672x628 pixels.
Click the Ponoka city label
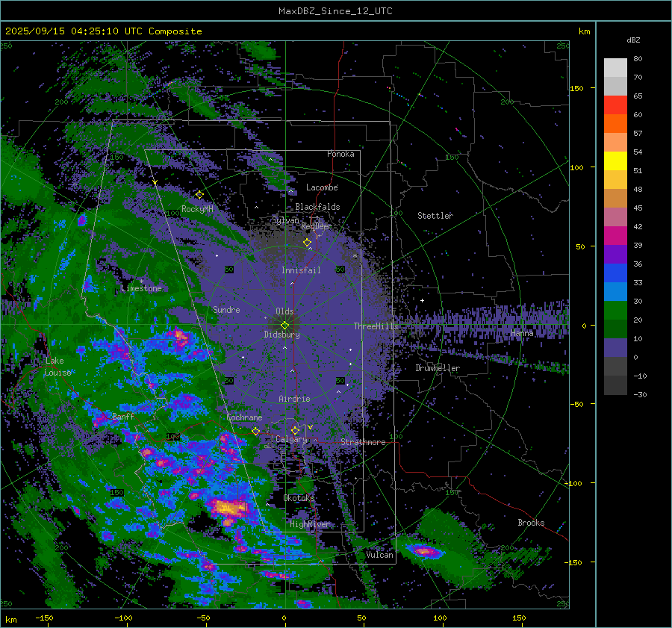coord(340,154)
